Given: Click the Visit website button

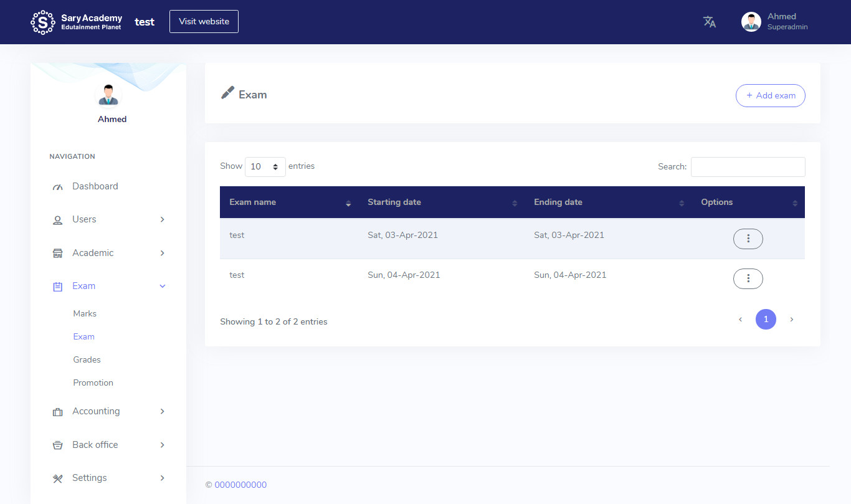Looking at the screenshot, I should click(x=204, y=21).
